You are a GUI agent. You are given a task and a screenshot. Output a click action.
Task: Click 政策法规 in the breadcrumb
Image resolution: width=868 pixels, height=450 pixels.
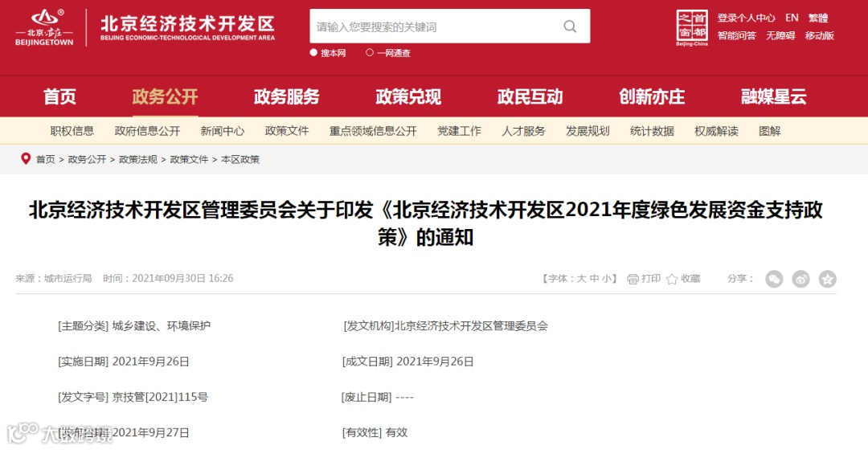pyautogui.click(x=138, y=159)
